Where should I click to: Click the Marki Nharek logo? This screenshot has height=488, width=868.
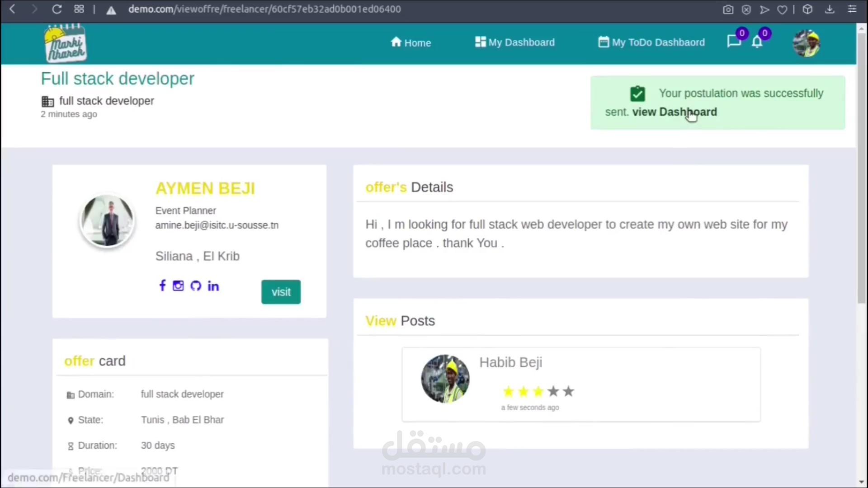pyautogui.click(x=66, y=43)
